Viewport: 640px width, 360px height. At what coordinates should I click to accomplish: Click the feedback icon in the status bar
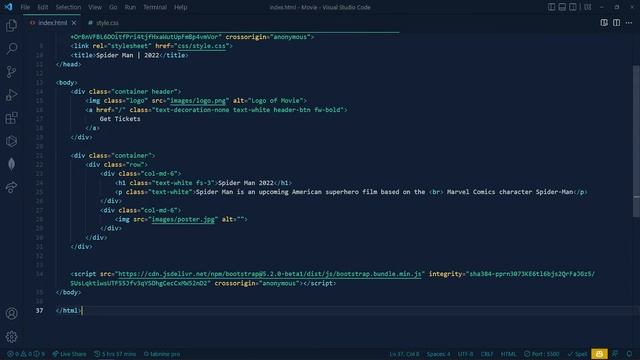click(615, 354)
